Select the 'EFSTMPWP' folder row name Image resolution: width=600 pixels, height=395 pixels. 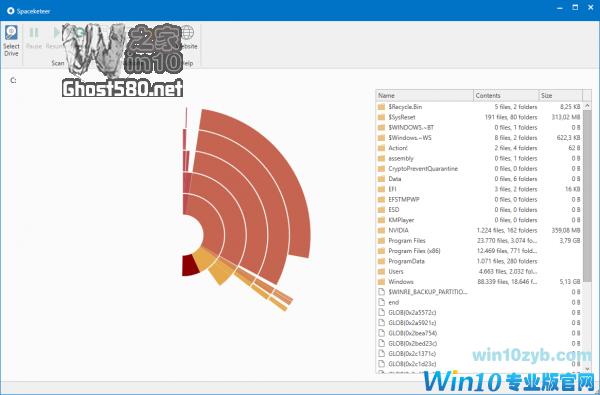click(404, 199)
